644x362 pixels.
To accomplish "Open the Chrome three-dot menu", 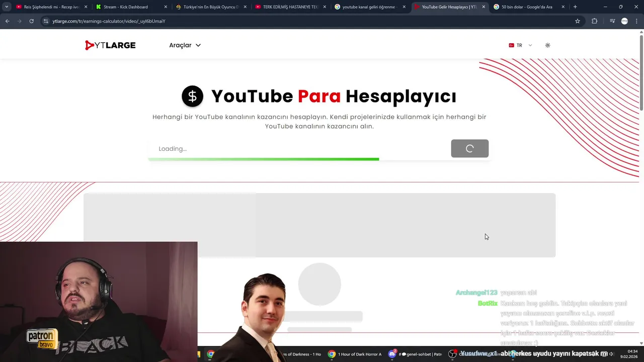I will click(636, 21).
